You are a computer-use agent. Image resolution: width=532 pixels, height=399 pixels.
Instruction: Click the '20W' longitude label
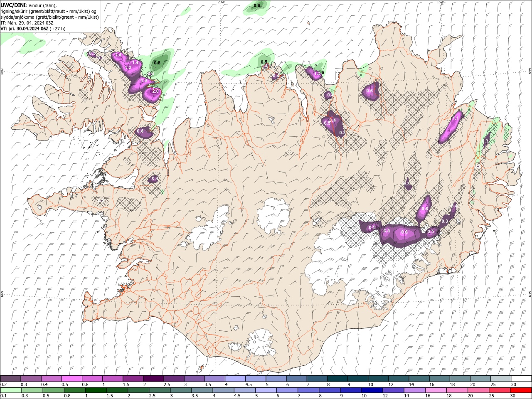(x=221, y=2)
